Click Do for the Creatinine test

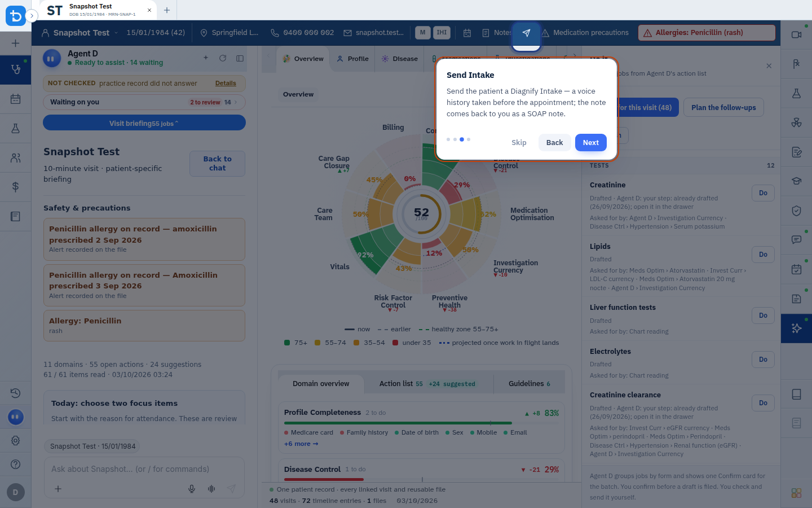(x=763, y=193)
